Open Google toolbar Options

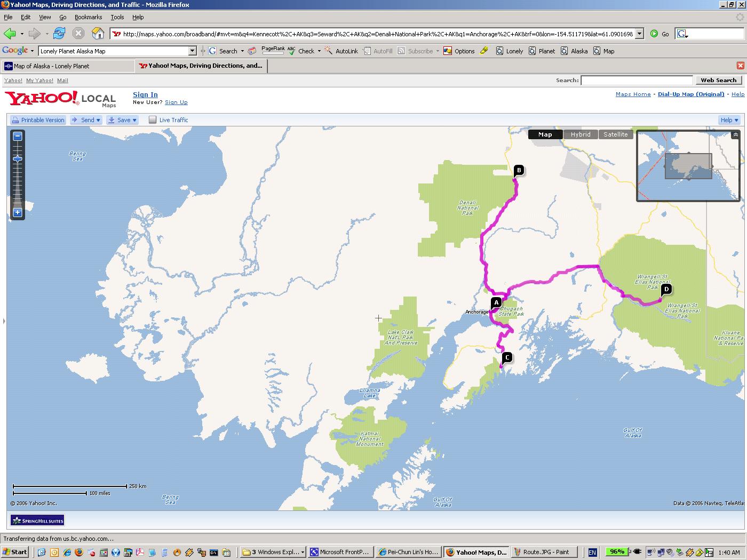[459, 51]
